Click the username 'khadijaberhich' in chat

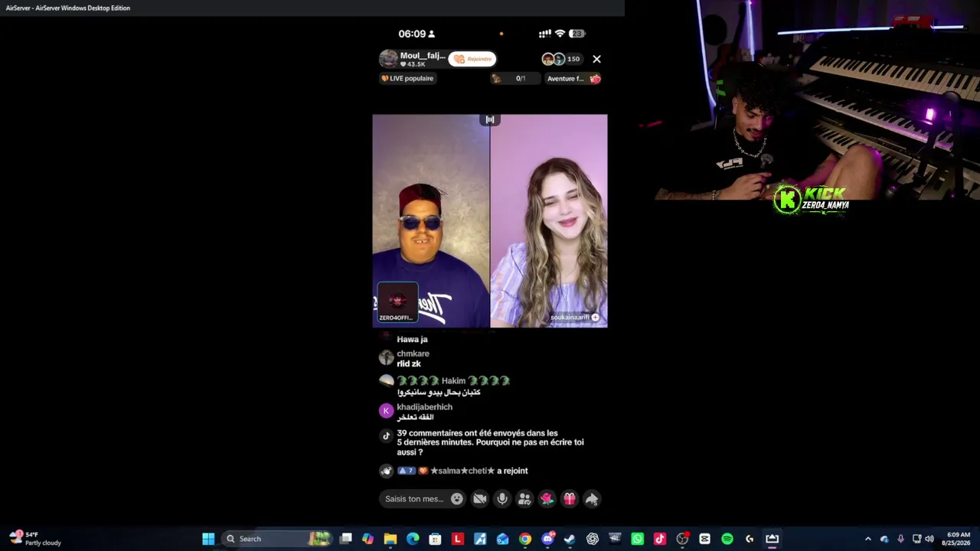424,407
